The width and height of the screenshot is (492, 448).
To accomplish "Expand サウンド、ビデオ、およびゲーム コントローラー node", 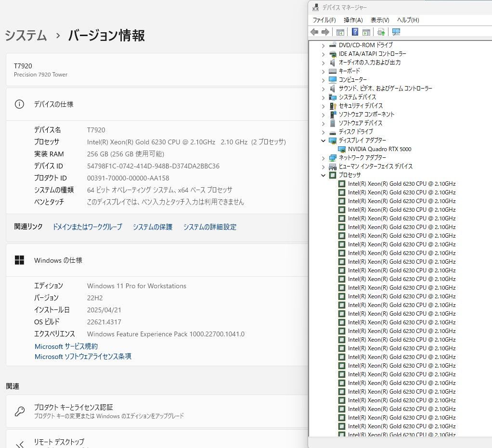I will tap(323, 89).
